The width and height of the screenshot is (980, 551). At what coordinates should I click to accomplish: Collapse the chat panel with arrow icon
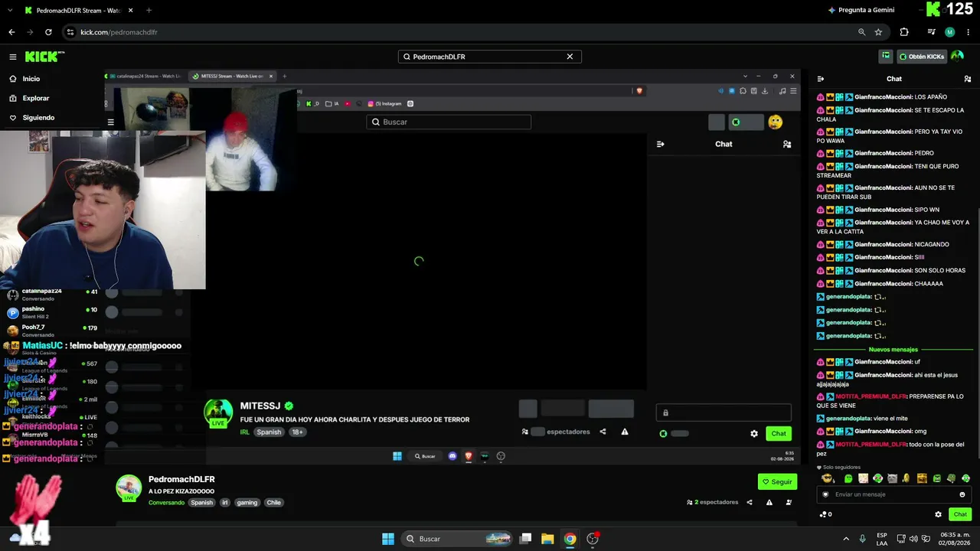point(821,79)
